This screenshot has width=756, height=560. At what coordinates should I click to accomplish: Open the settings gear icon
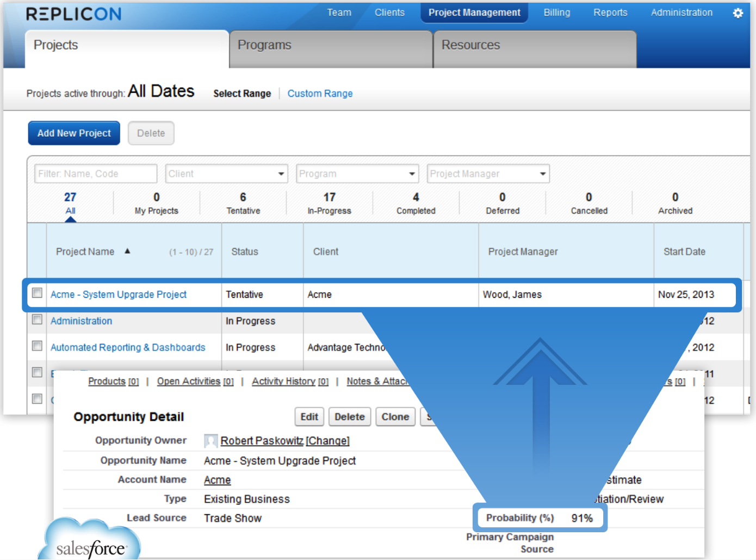[x=738, y=13]
